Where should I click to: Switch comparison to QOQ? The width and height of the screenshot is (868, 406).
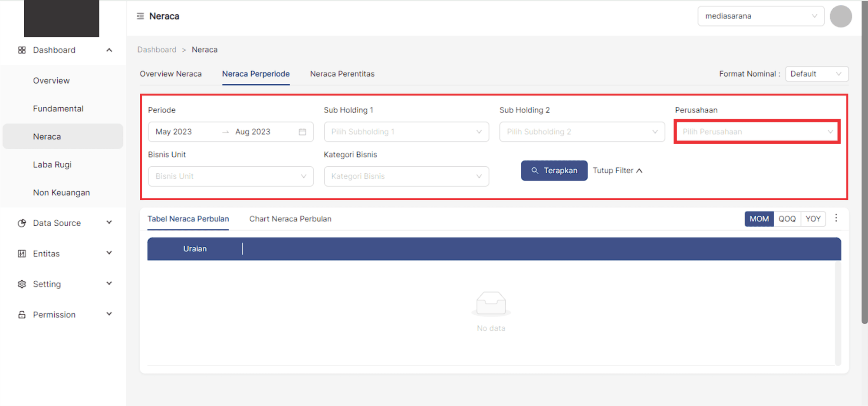pos(787,219)
